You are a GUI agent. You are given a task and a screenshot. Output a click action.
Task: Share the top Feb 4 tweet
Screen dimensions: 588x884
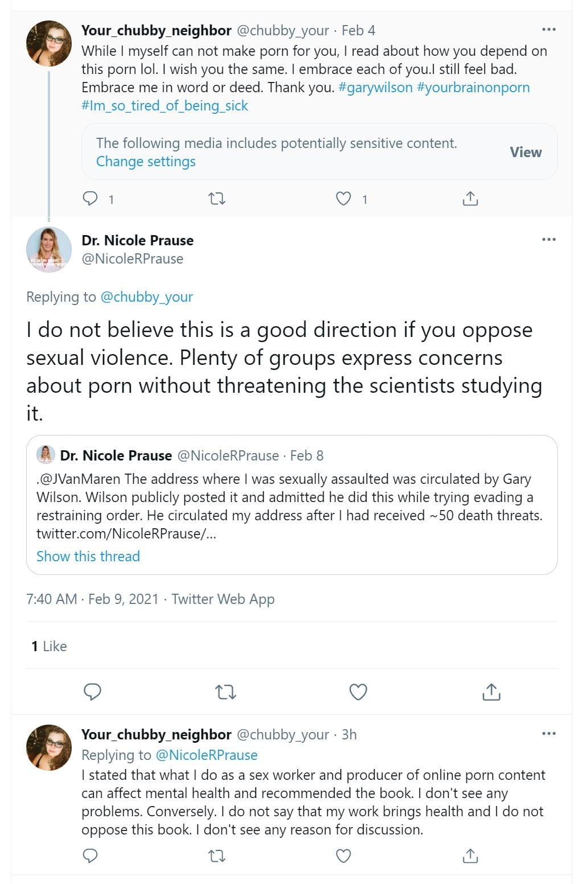tap(470, 199)
